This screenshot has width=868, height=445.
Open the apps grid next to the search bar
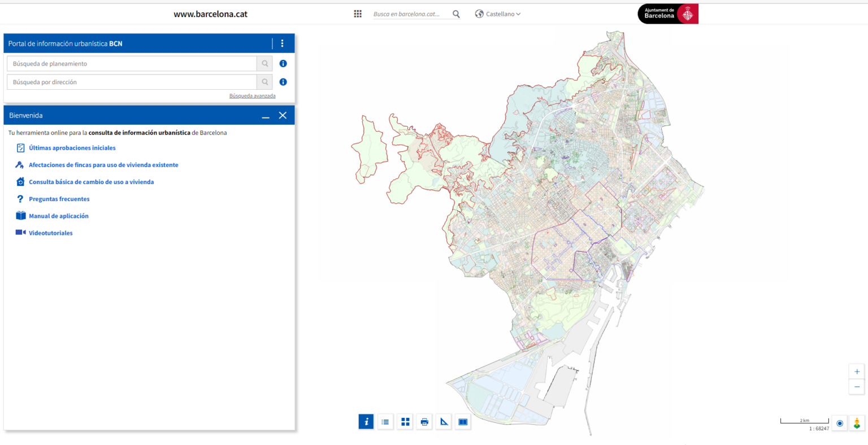pos(358,14)
